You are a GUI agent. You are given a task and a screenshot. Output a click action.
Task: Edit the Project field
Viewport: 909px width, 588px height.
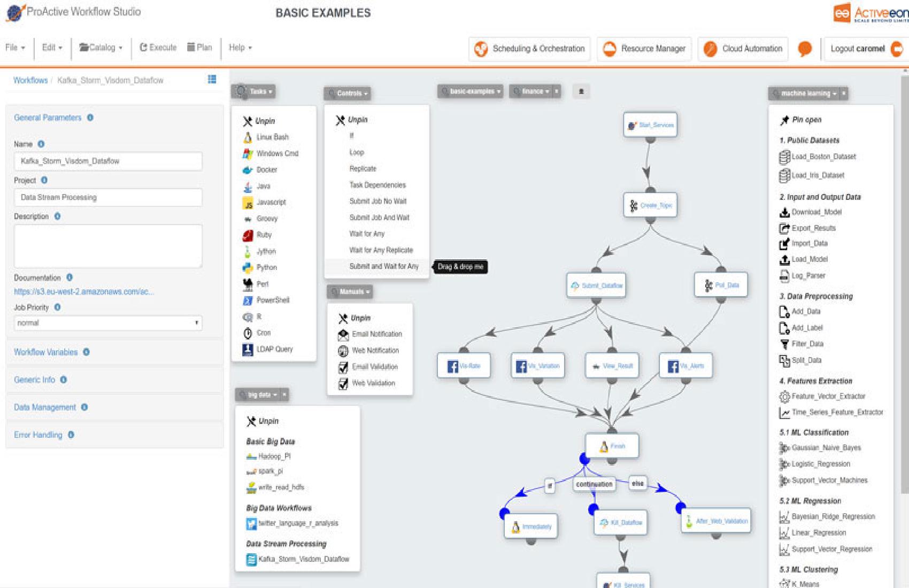pyautogui.click(x=108, y=197)
